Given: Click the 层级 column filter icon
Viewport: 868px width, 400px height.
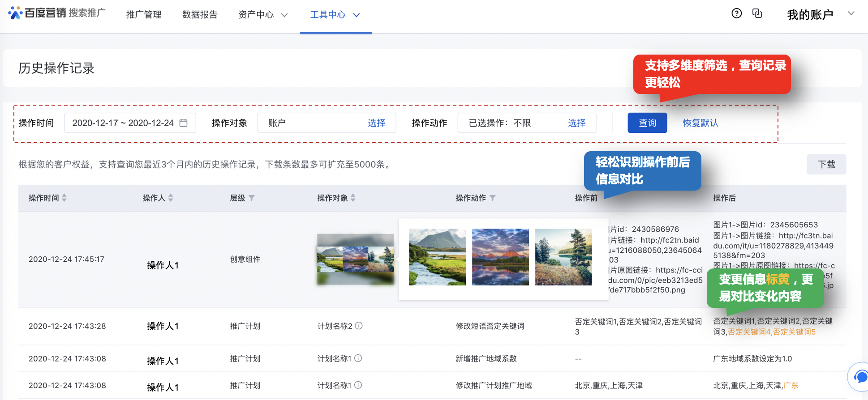Looking at the screenshot, I should pyautogui.click(x=252, y=198).
